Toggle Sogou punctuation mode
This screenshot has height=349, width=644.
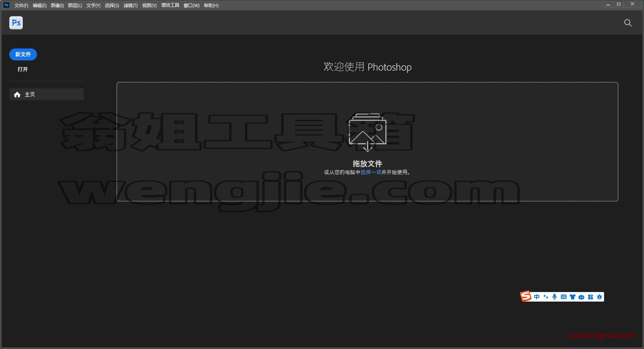pos(546,297)
